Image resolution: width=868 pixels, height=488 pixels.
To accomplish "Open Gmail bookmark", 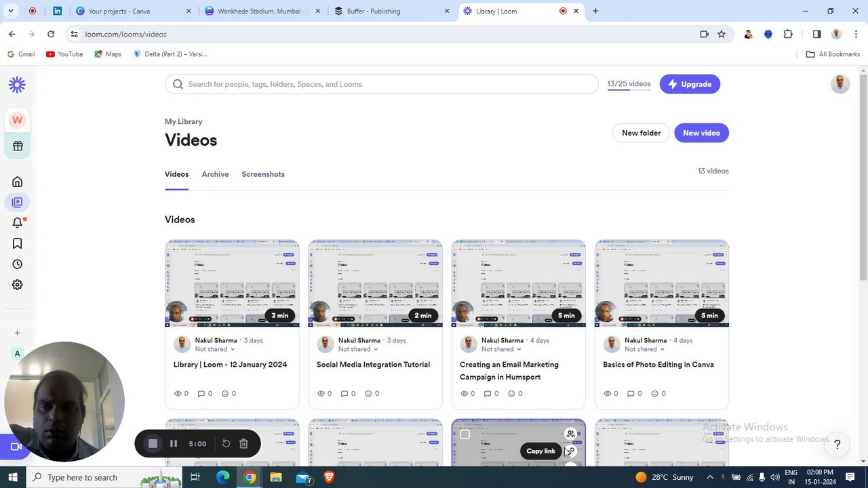I will coord(21,54).
